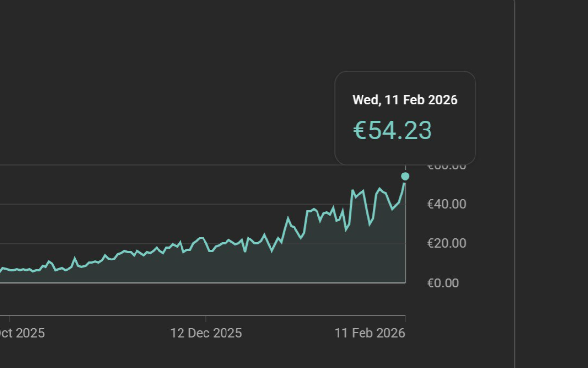This screenshot has height=368, width=588.
Task: Click the cut-off Oct 2025 axis label
Action: (22, 333)
